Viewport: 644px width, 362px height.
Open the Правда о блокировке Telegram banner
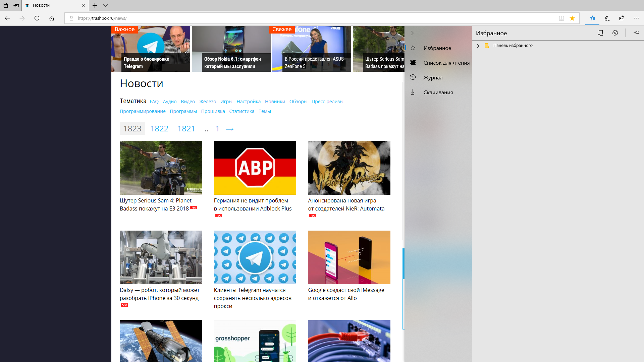click(151, 49)
